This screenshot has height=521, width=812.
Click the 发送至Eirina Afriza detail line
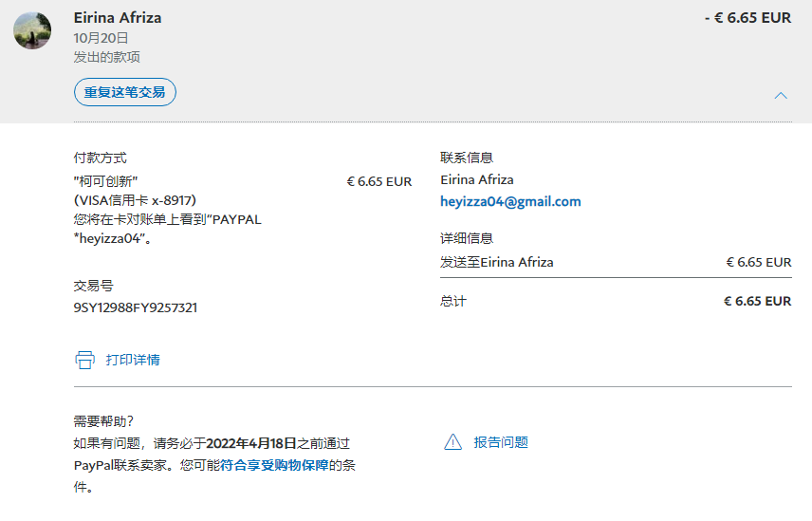click(496, 262)
